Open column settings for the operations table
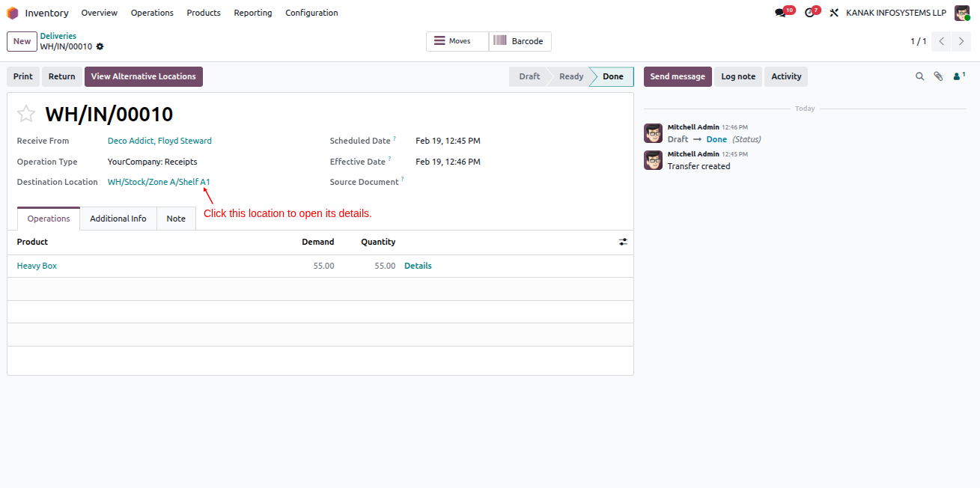This screenshot has width=980, height=488. coord(623,242)
